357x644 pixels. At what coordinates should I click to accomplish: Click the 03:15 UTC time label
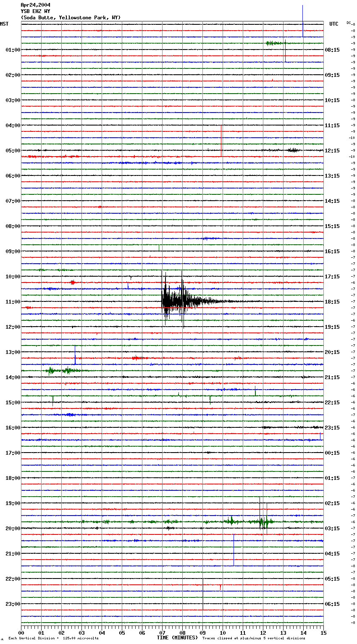click(332, 529)
